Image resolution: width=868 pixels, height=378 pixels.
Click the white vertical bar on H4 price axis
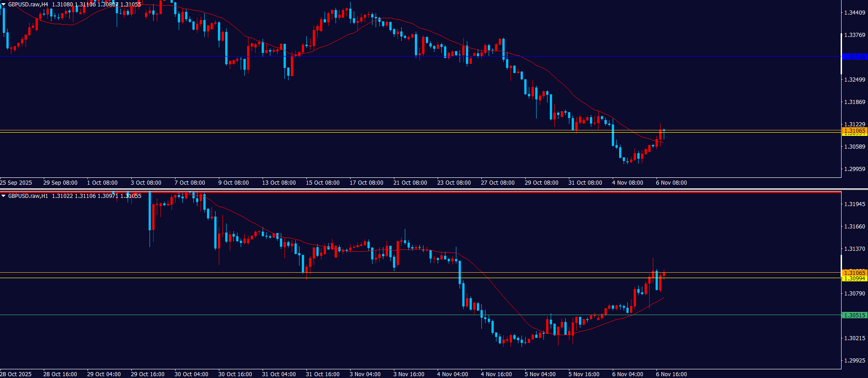coord(842,54)
